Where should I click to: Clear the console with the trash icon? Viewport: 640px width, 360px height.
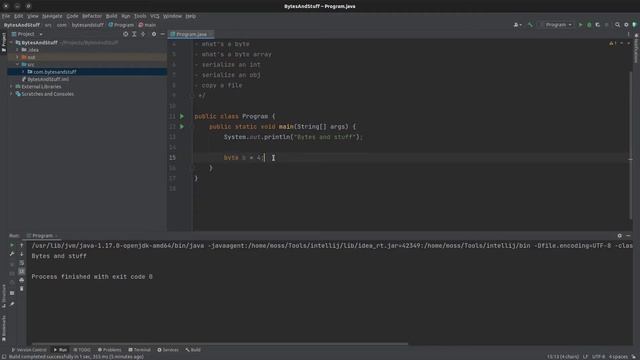pos(22,289)
